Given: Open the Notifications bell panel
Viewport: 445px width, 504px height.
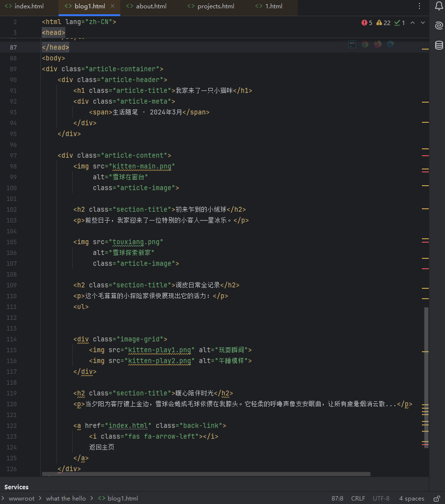Looking at the screenshot, I should [x=439, y=6].
